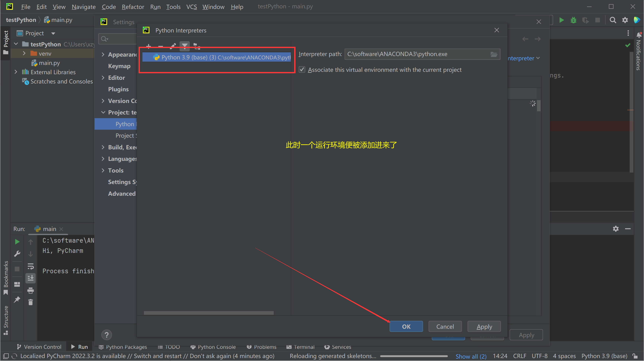Apply changes in the Settings window

526,335
